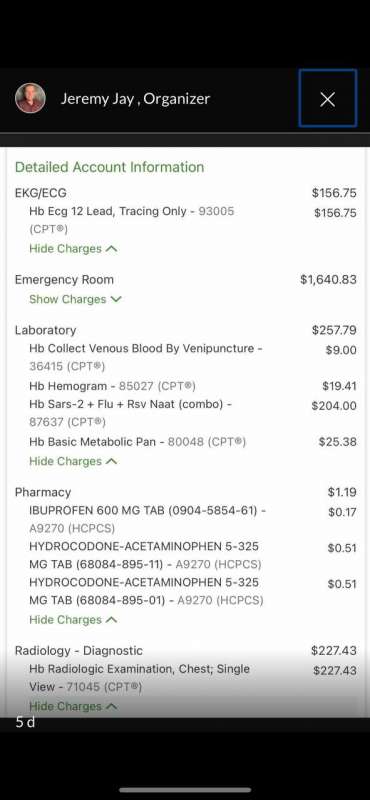Click the Emergency Room $1,640.83 total
Screen dimensions: 370x800
328,280
